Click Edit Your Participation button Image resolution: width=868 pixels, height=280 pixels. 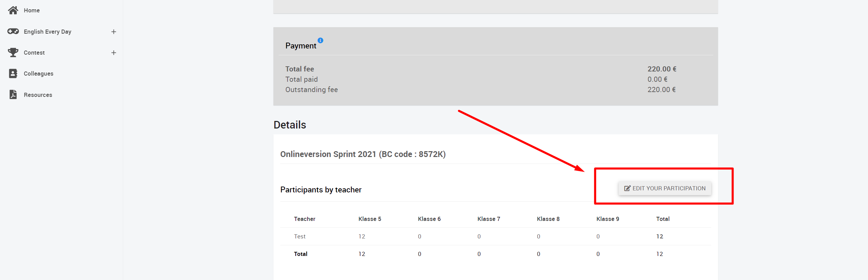(665, 188)
